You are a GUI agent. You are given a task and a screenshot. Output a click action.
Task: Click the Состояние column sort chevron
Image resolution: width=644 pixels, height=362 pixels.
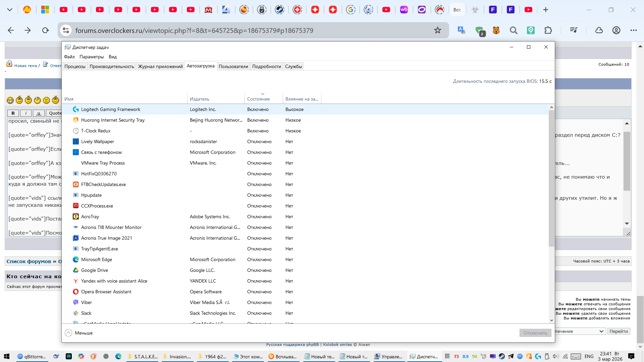point(263,94)
